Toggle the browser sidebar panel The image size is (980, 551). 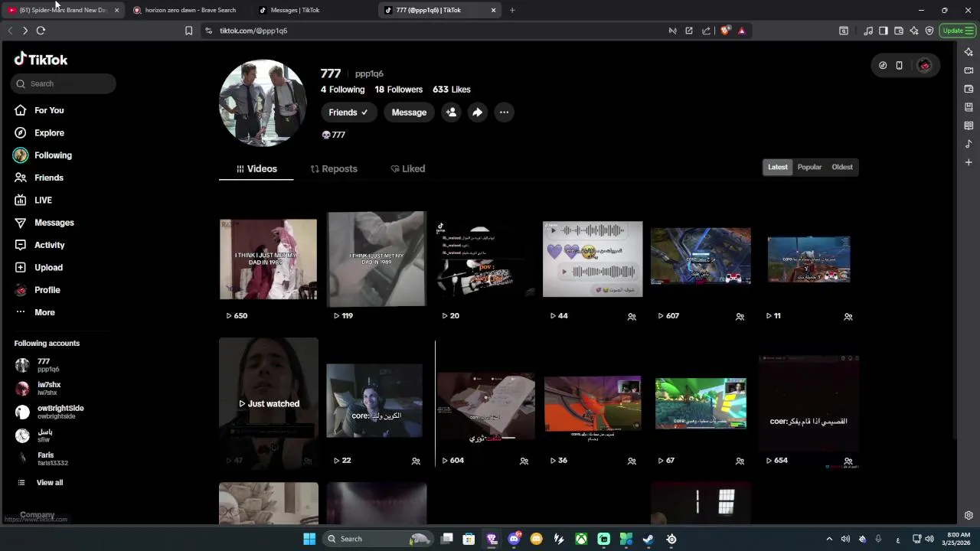883,31
